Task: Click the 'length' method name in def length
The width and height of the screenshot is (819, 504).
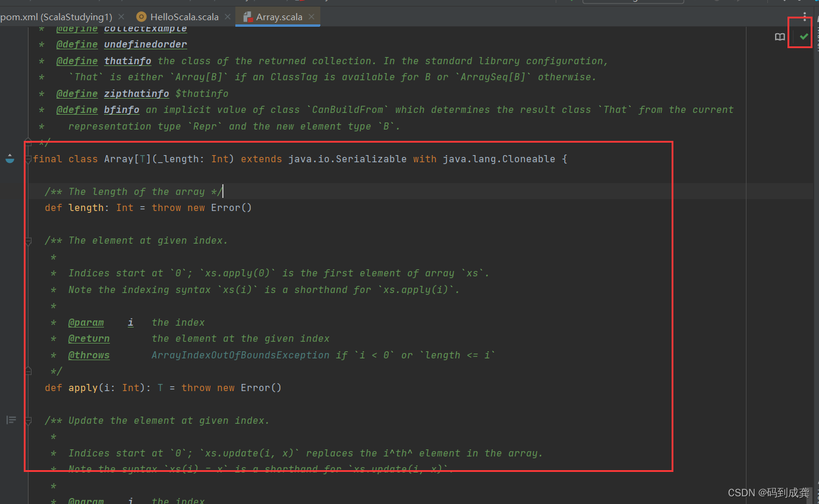Action: pyautogui.click(x=86, y=207)
